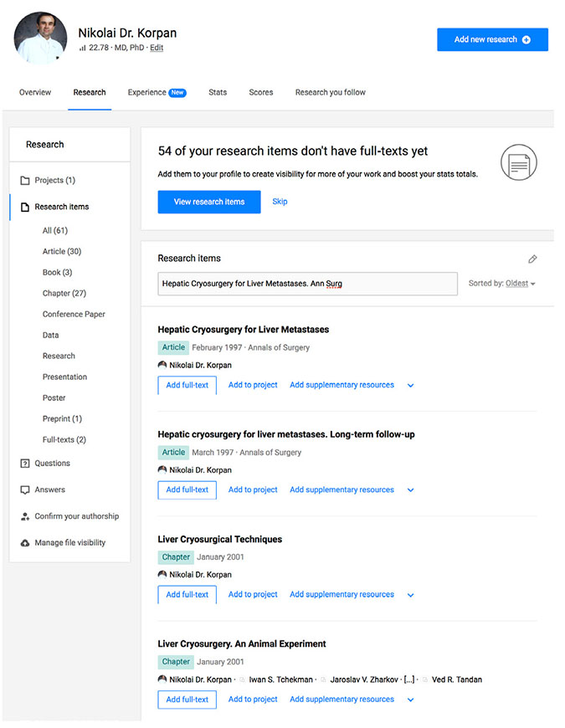
Task: Expand options arrow for Hepatic Cryosurgery for Liver Metastases
Action: pyautogui.click(x=410, y=386)
